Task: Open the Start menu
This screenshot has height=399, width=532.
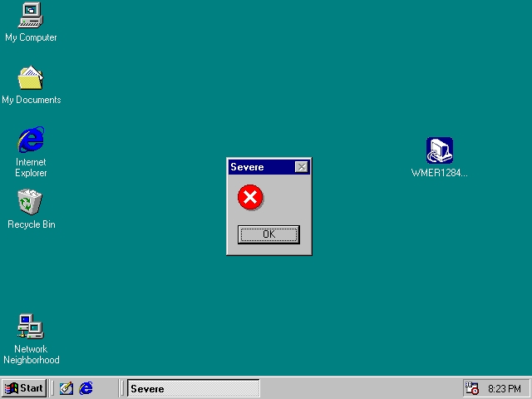Action: point(24,388)
